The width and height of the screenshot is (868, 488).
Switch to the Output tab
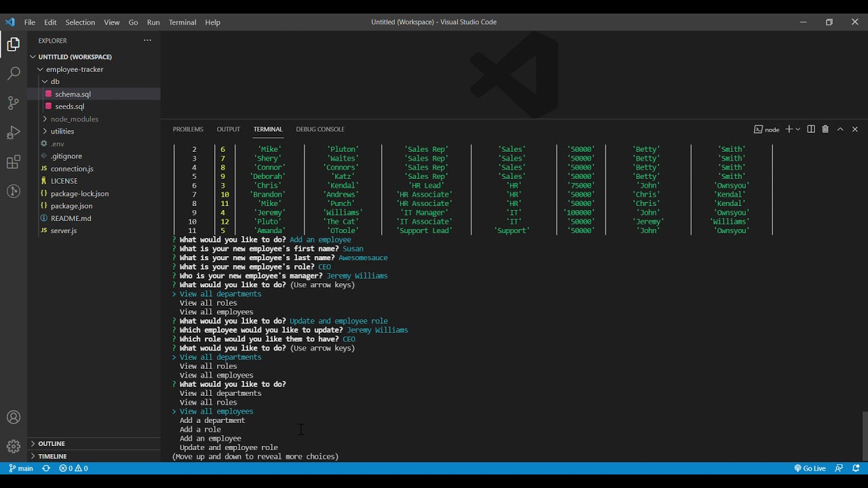click(x=229, y=129)
